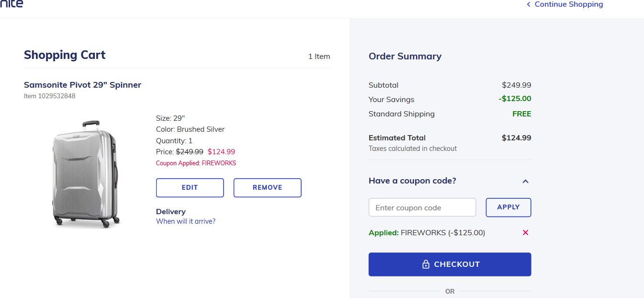
Task: Click the back chevron beside Continue Shopping
Action: (x=529, y=4)
